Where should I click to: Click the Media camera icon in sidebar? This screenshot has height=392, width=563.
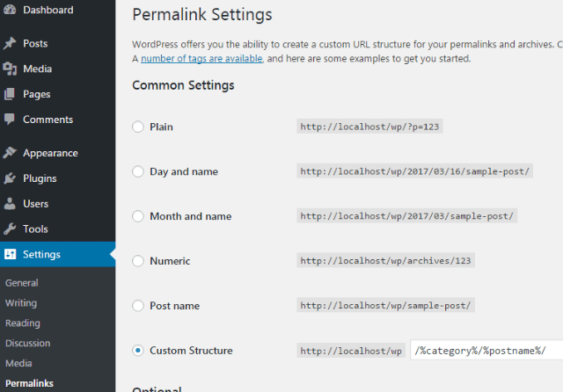pos(10,69)
